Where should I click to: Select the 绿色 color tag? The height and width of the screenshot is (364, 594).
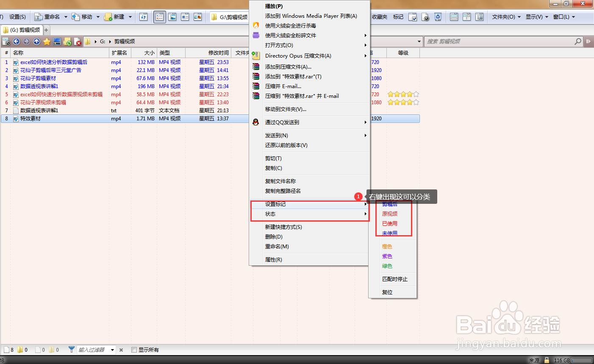387,266
